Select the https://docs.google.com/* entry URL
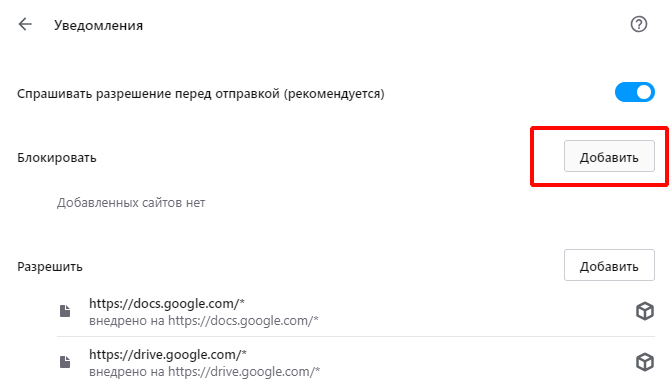 (167, 304)
